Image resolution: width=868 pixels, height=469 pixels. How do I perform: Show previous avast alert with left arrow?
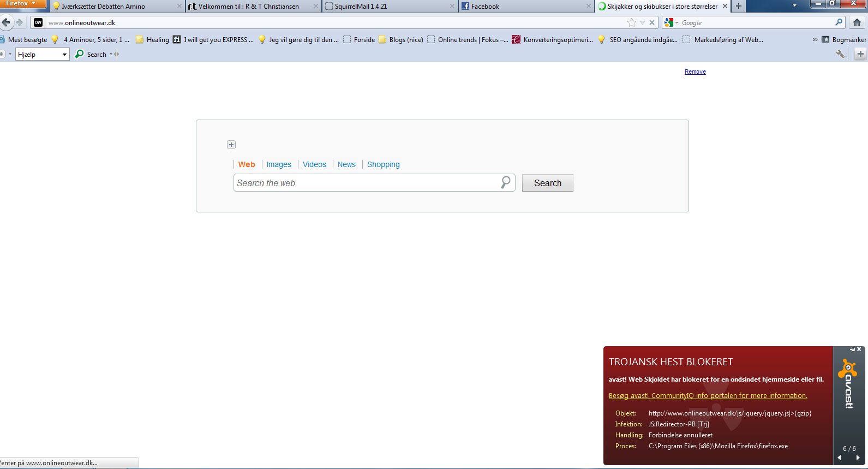pos(839,458)
